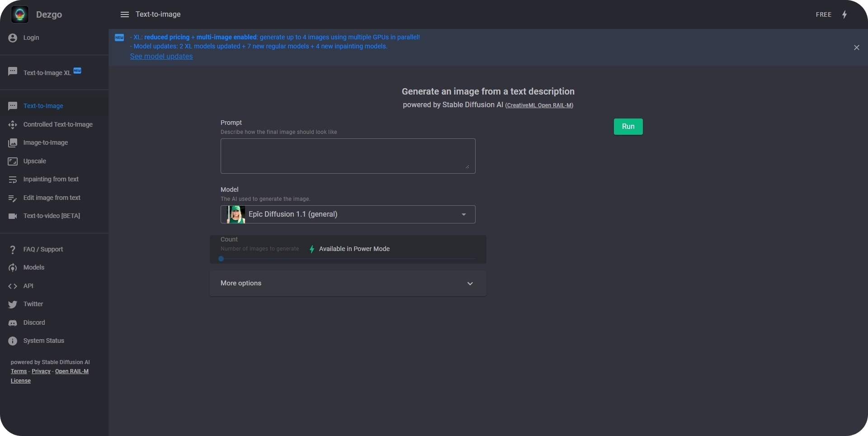This screenshot has height=436, width=868.
Task: Click the Dezgo brand name text
Action: [x=49, y=14]
